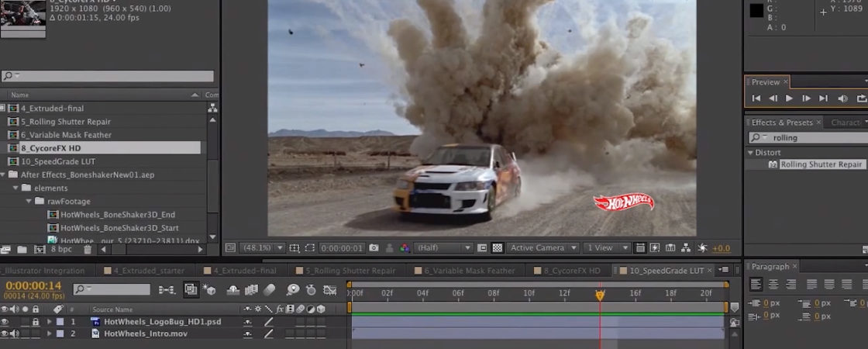Viewport: 868px width, 349px height.
Task: Click the New Composition icon in Project panel
Action: point(40,250)
